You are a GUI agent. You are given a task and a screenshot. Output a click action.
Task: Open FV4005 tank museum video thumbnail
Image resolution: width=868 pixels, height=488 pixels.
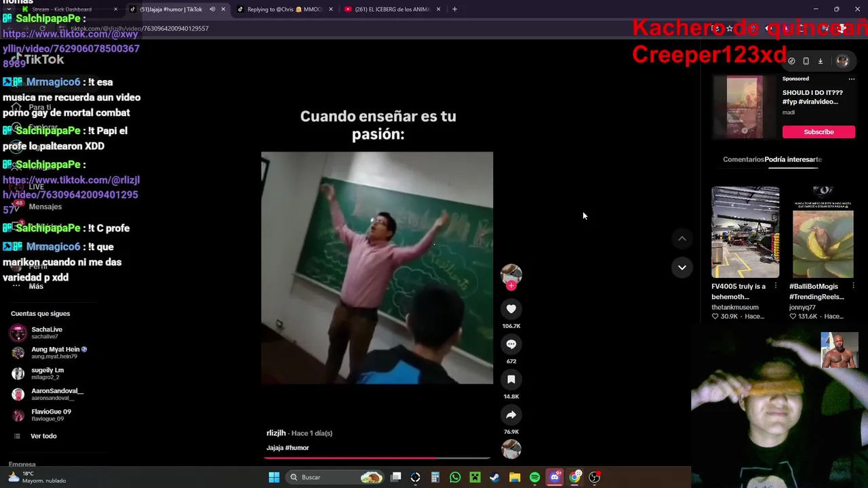[745, 232]
